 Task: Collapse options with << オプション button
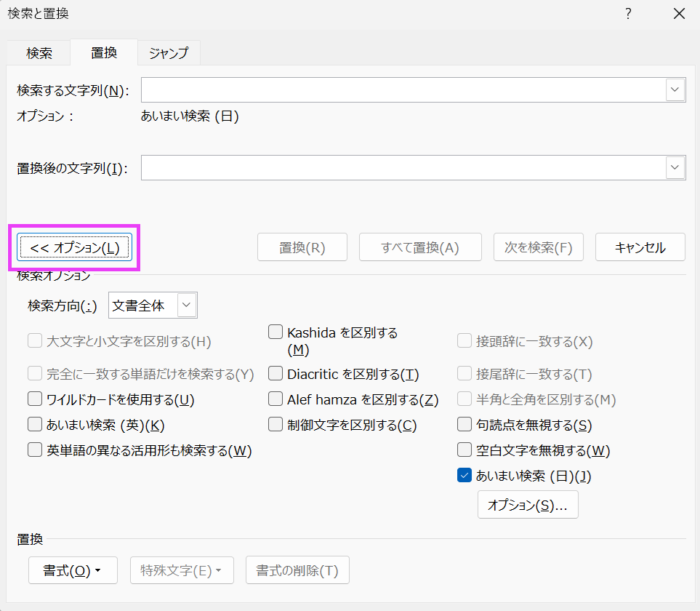click(74, 247)
